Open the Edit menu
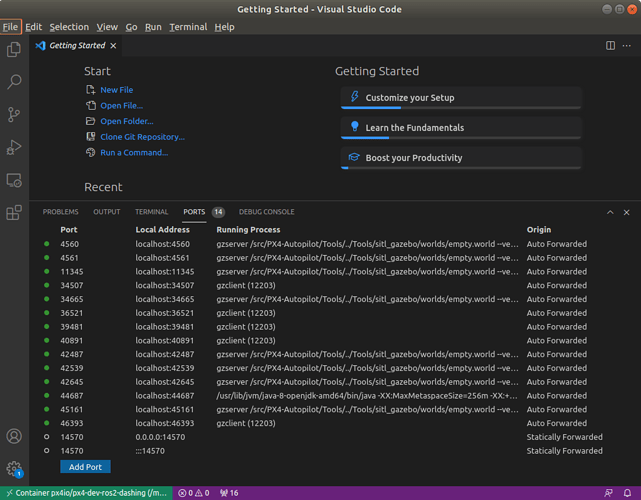This screenshot has width=641, height=500. tap(34, 27)
